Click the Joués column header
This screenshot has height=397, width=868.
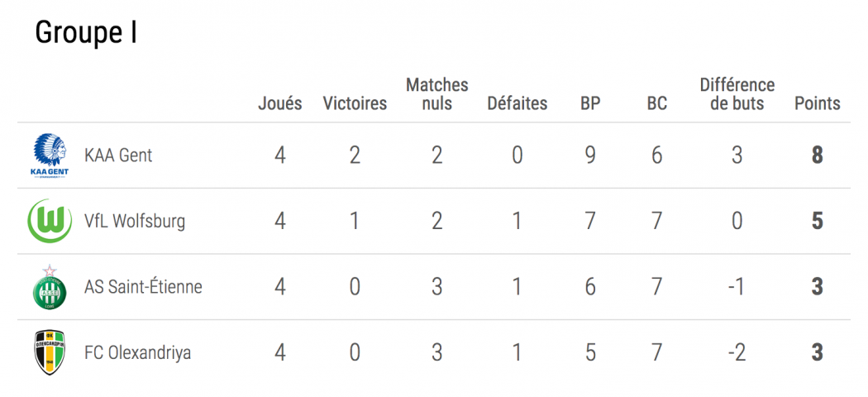[x=280, y=103]
